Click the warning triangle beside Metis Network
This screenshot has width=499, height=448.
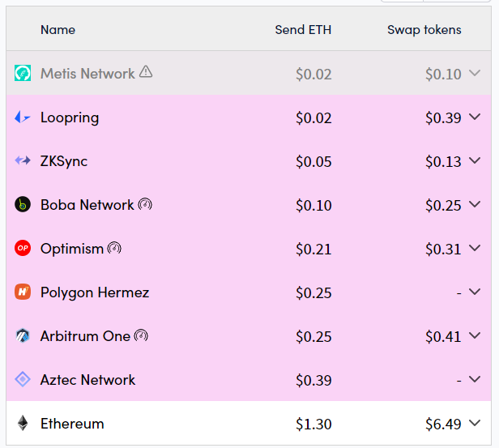click(x=146, y=72)
